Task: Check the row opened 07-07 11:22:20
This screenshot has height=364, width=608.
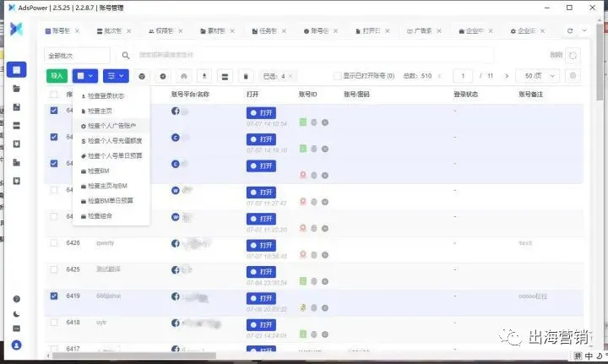Action: (x=54, y=216)
